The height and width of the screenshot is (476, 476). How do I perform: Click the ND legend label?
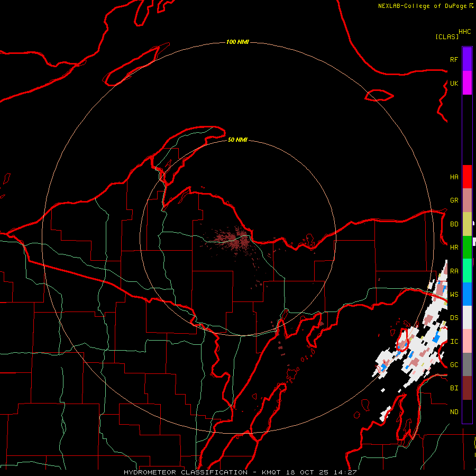click(454, 412)
